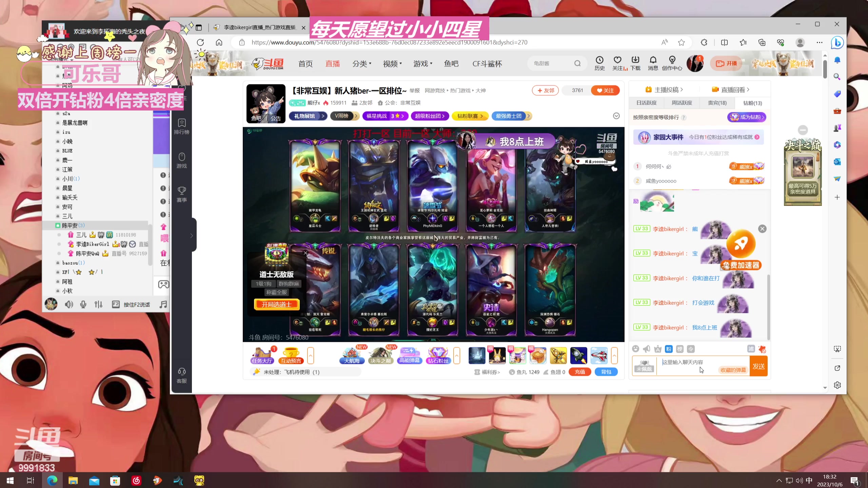Switch to the 周活跃度 ranking tab
Screen dimensions: 868x488
click(682, 103)
